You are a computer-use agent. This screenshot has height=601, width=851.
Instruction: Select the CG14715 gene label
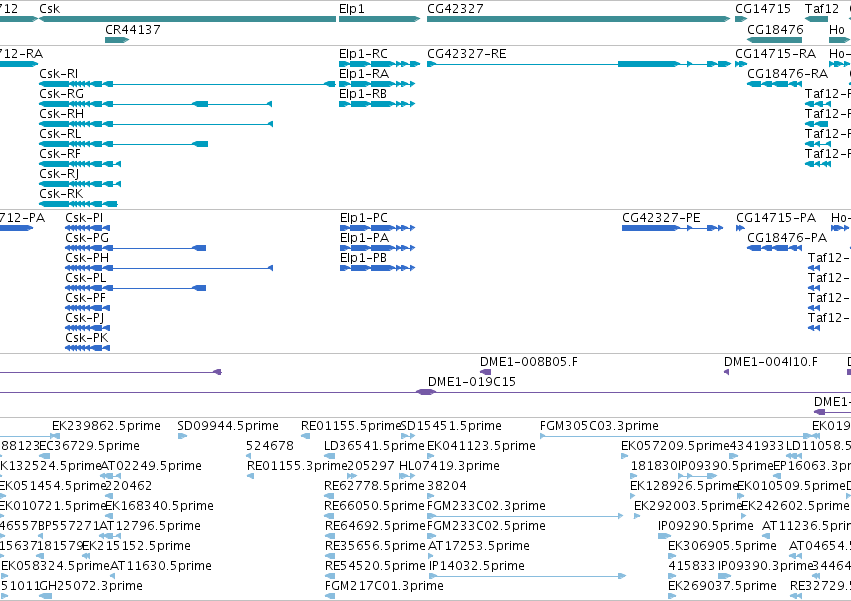[x=763, y=9]
